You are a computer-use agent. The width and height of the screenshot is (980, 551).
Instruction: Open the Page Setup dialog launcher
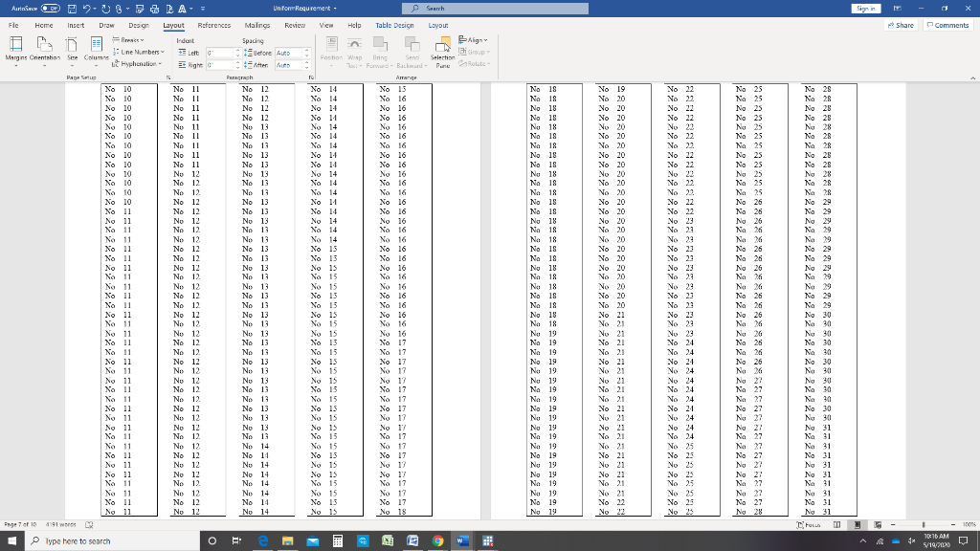tap(168, 77)
